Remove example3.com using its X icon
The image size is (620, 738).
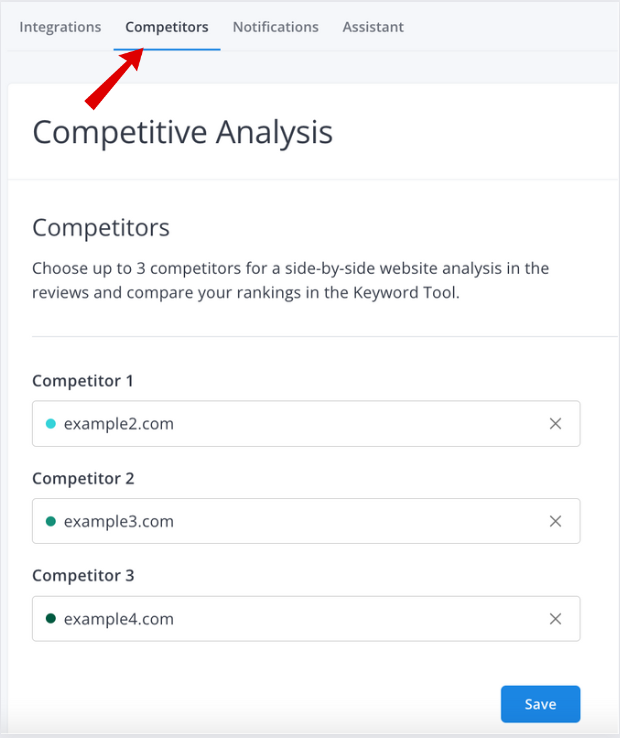coord(555,521)
